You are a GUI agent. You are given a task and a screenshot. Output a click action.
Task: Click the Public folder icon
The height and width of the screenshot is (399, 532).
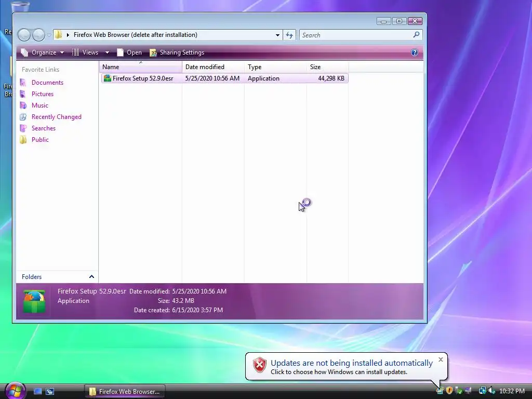pos(23,140)
